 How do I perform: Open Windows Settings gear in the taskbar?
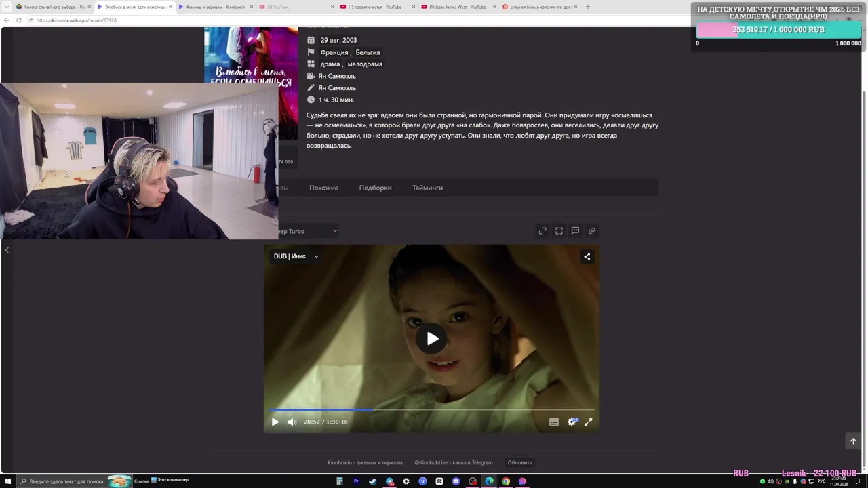coord(406,481)
